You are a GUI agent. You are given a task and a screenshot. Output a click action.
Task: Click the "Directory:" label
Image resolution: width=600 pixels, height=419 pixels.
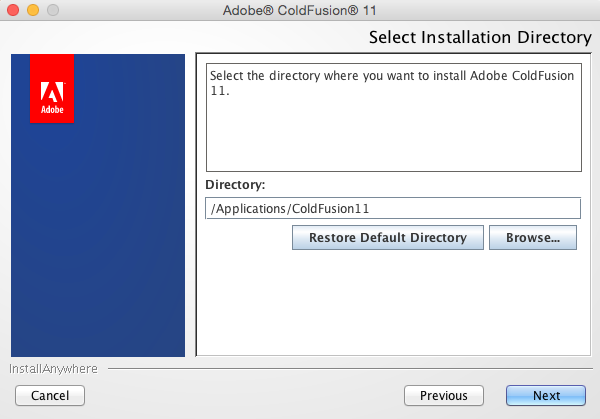point(235,185)
